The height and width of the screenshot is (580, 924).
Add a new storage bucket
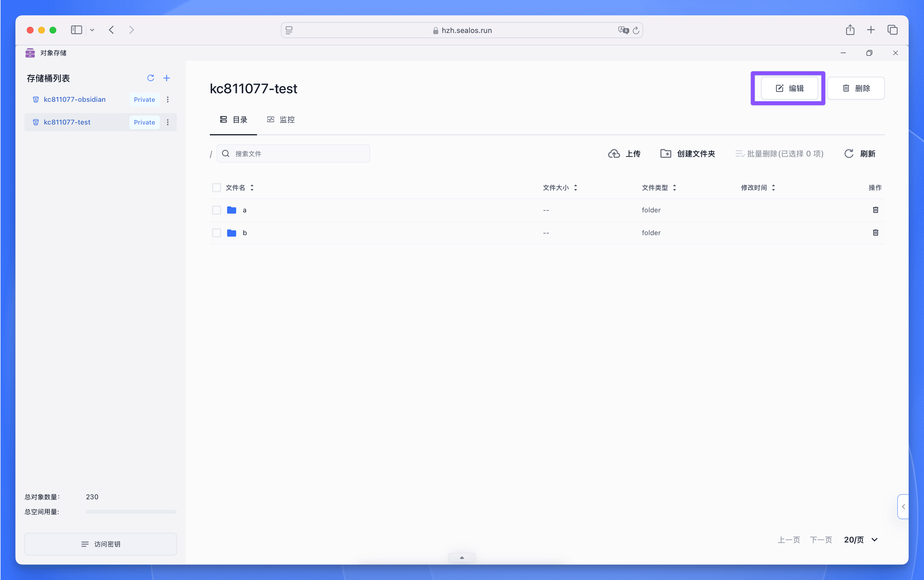coord(167,78)
